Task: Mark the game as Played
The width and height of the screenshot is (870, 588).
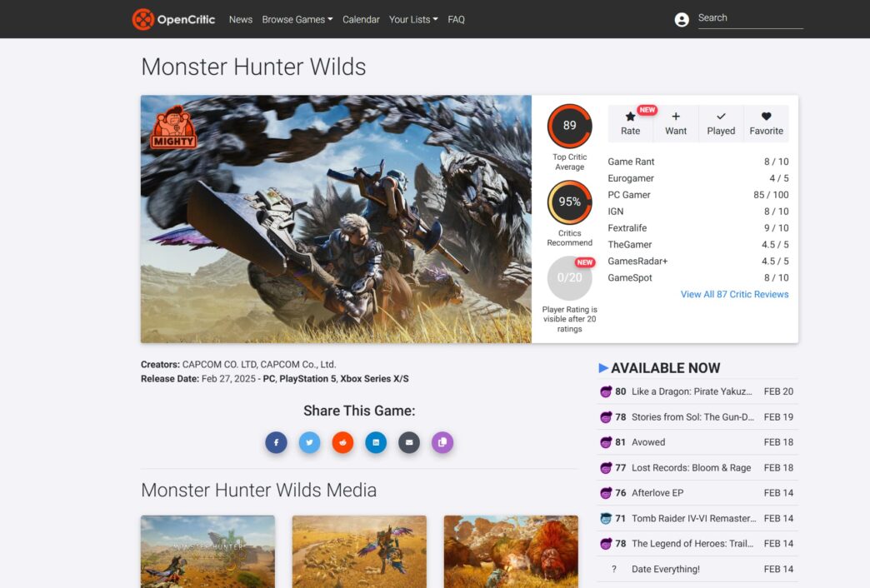Action: 721,123
